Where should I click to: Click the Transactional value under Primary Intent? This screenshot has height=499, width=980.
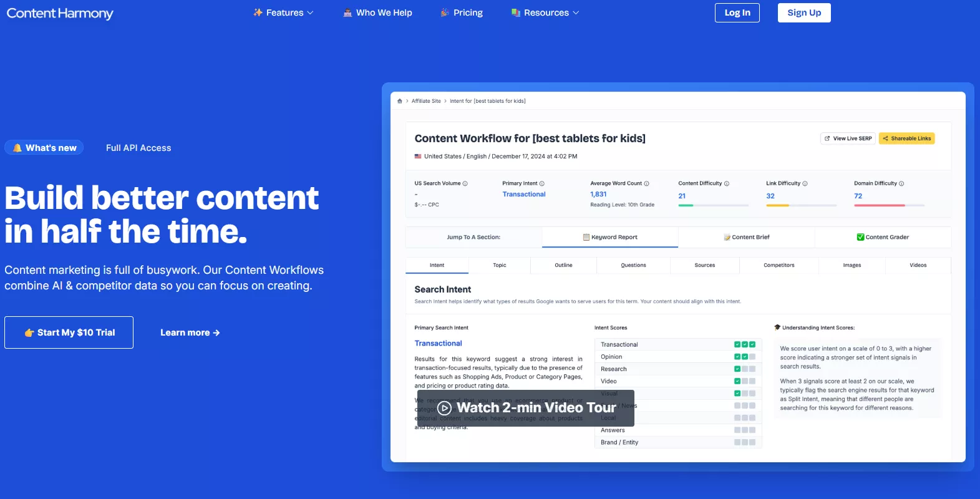click(x=524, y=195)
